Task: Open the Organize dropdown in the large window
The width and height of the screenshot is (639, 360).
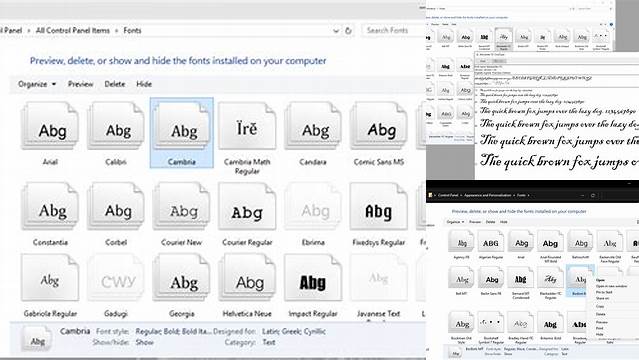Action: 37,84
